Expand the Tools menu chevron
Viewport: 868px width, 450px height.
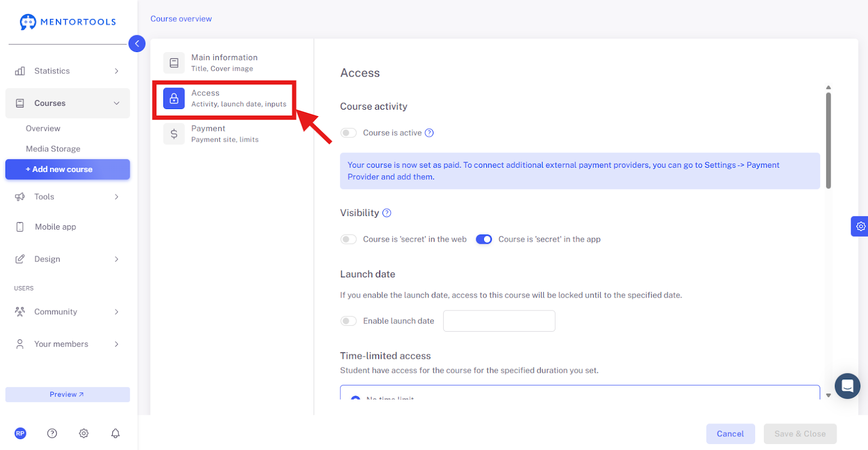point(116,197)
